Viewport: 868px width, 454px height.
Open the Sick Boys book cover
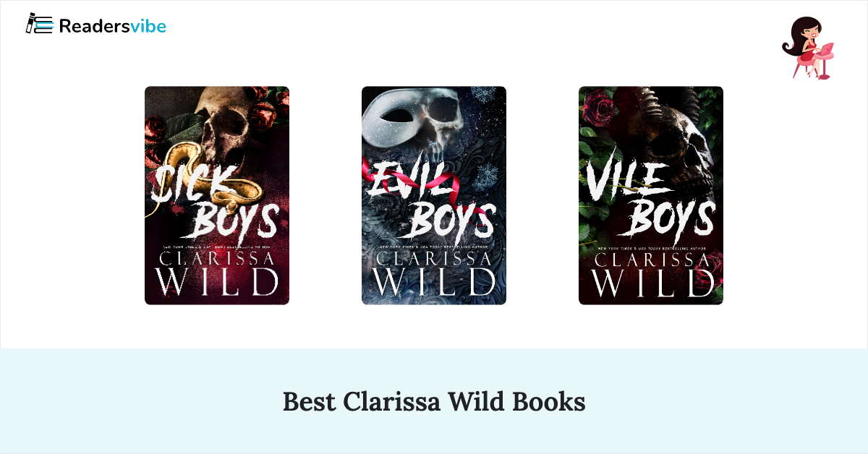pos(217,195)
